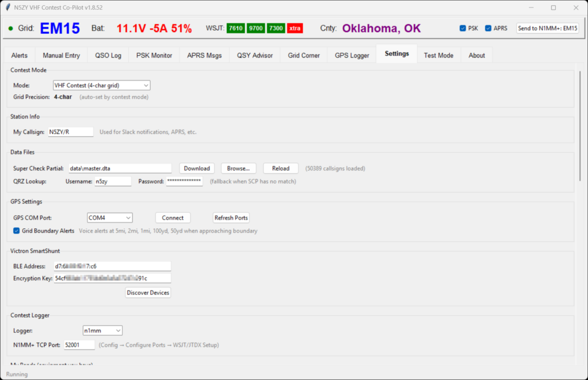Click the green status indicator dot
Viewport: 588px width, 380px height.
coord(10,29)
